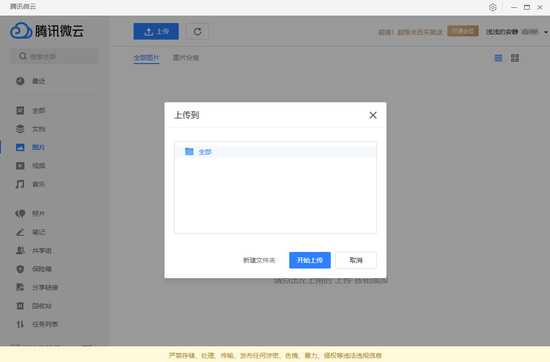Open the 全部图片 tab
550x362 pixels.
(x=146, y=58)
